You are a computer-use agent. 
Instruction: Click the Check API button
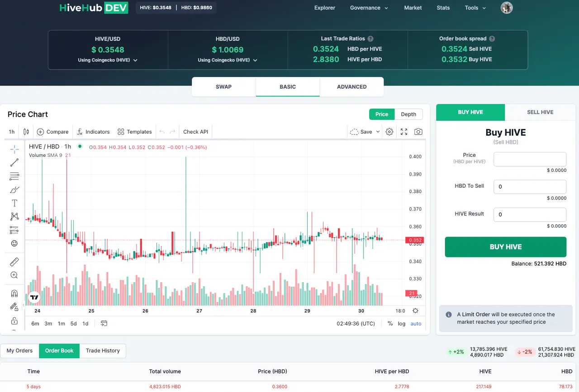[196, 132]
